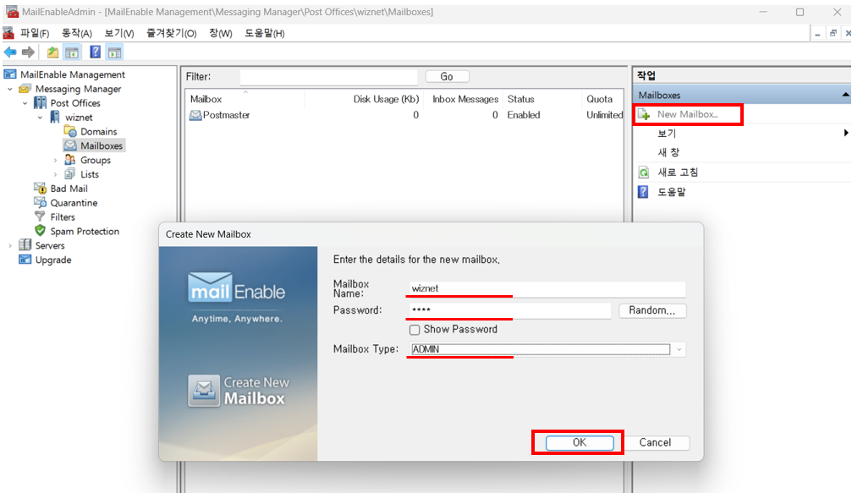This screenshot has width=852, height=504.
Task: Choose New Mailbox in the actions pane
Action: click(687, 114)
